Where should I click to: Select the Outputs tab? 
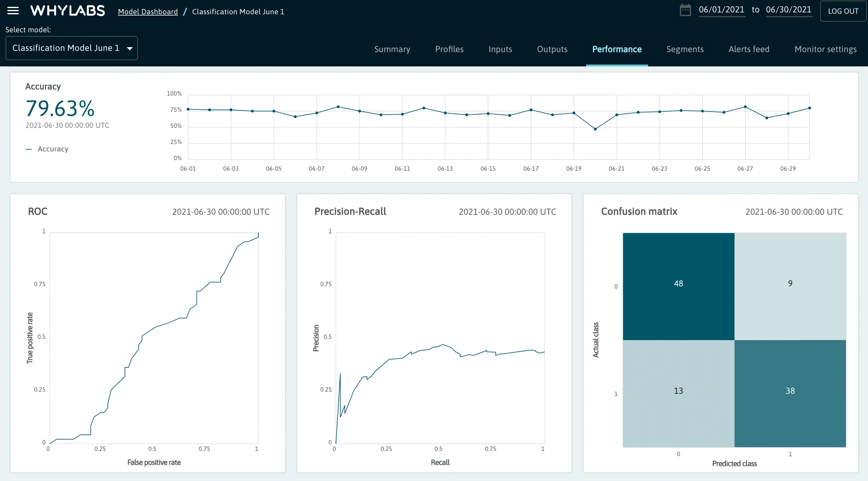[552, 49]
